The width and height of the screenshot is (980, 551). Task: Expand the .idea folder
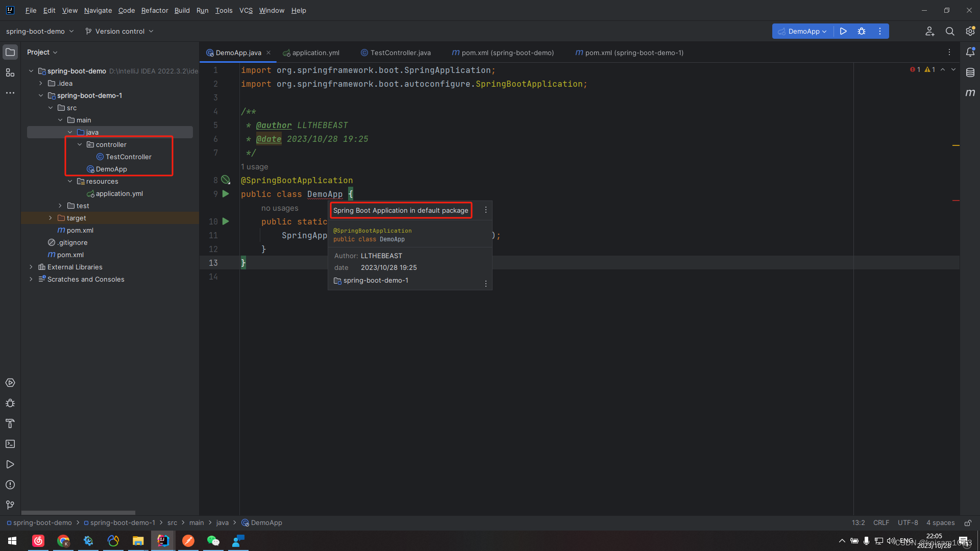click(x=41, y=83)
